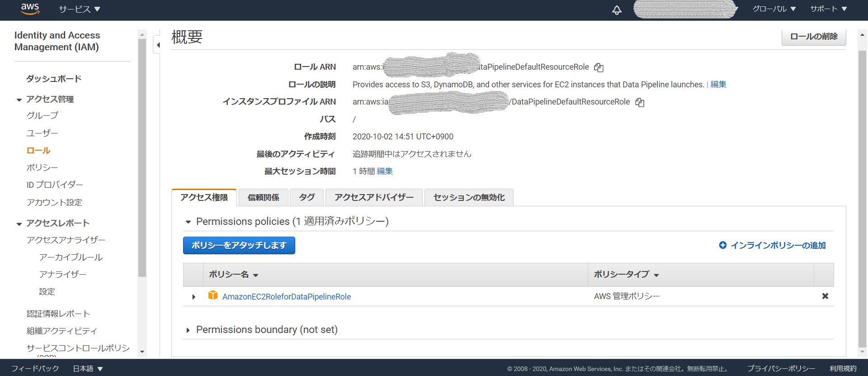This screenshot has height=376, width=868.
Task: Switch to the タグ tab
Action: coord(307,197)
